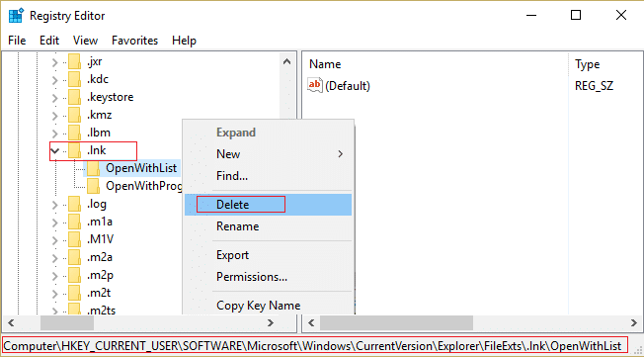Open the Favorites menu

tap(134, 41)
